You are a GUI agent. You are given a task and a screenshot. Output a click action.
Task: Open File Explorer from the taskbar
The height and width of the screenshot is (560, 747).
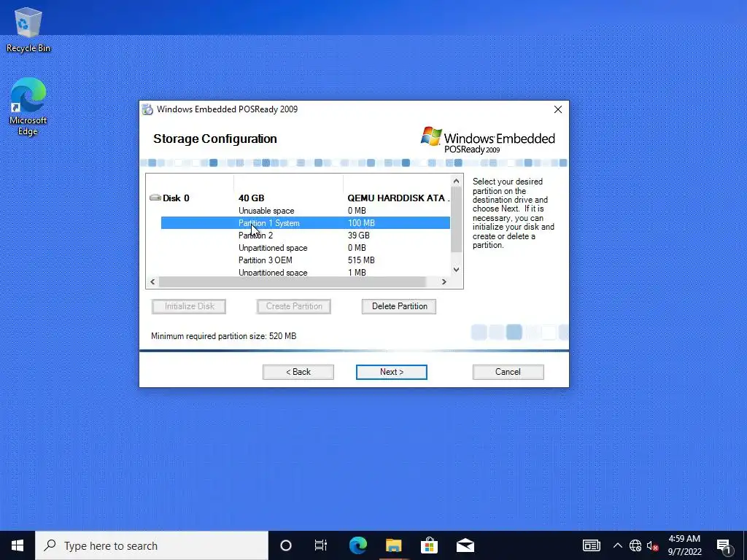tap(393, 545)
